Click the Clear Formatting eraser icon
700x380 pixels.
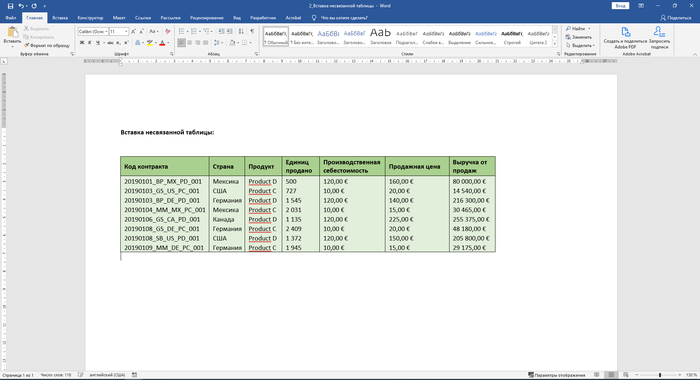tap(167, 31)
